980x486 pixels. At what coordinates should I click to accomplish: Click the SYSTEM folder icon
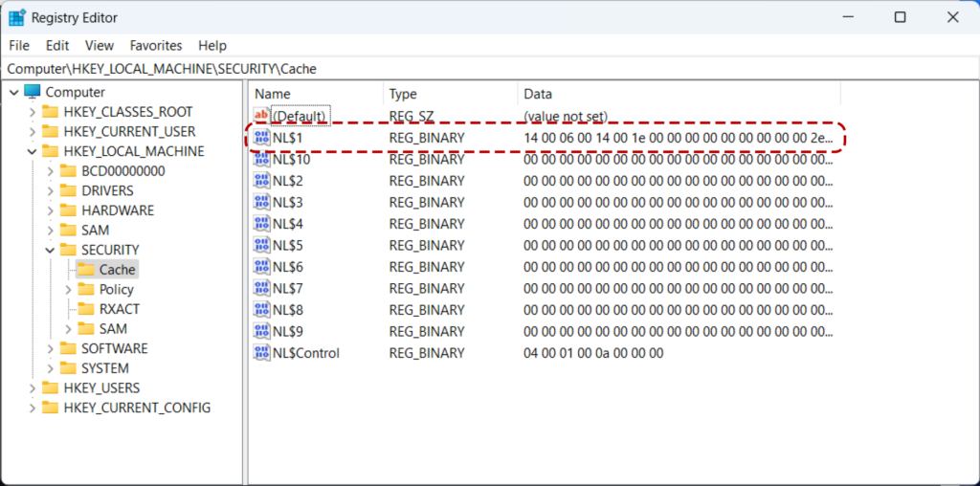pos(68,368)
